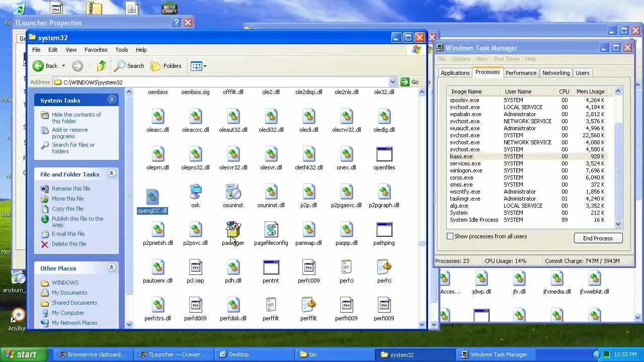Open the Back button history dropdown arrow
The width and height of the screenshot is (644, 362).
point(63,66)
